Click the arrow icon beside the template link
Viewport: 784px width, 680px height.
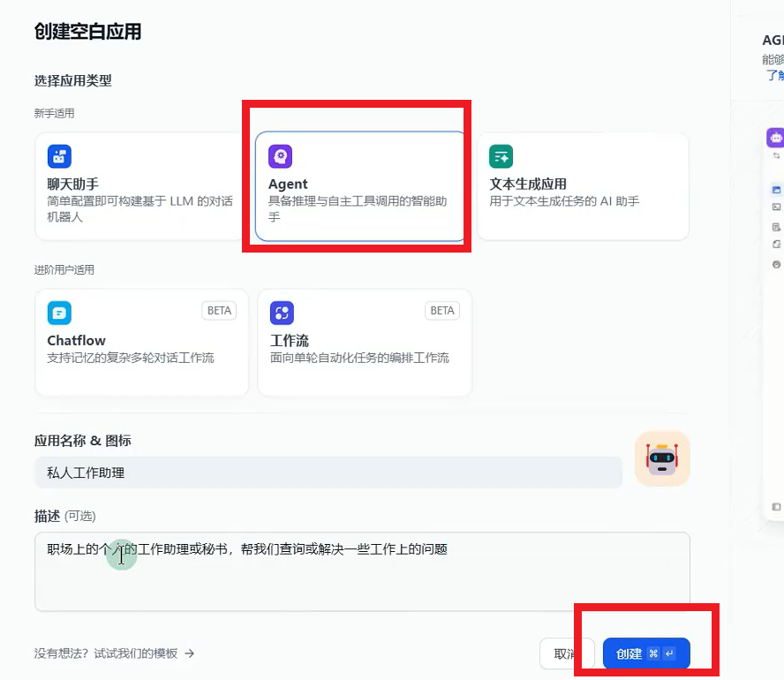click(190, 654)
